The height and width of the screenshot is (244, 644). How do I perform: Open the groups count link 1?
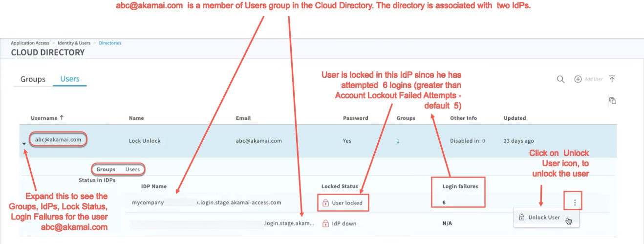tap(398, 141)
